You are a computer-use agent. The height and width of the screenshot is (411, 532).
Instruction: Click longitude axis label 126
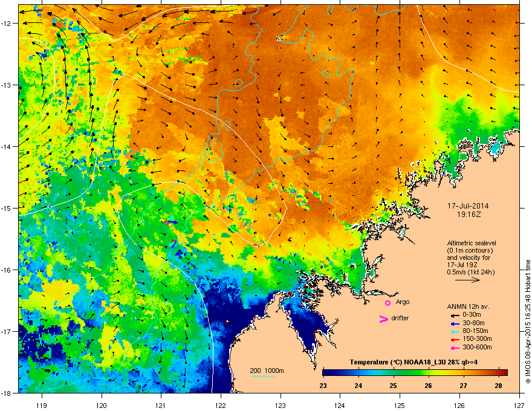point(459,405)
